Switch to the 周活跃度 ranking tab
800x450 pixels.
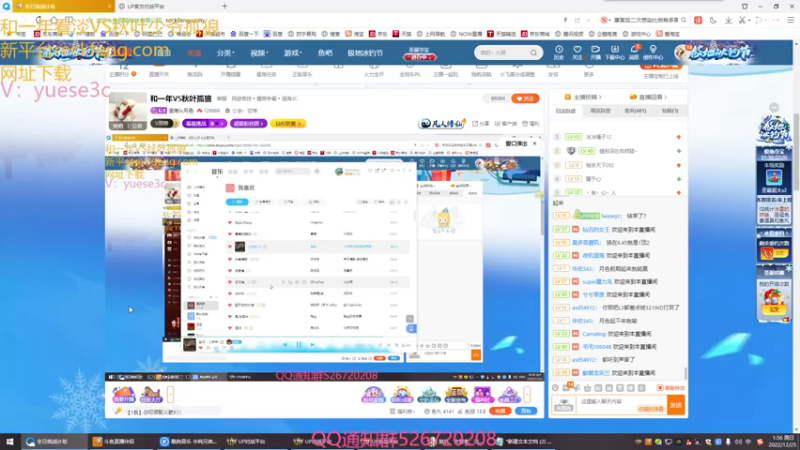pyautogui.click(x=601, y=111)
